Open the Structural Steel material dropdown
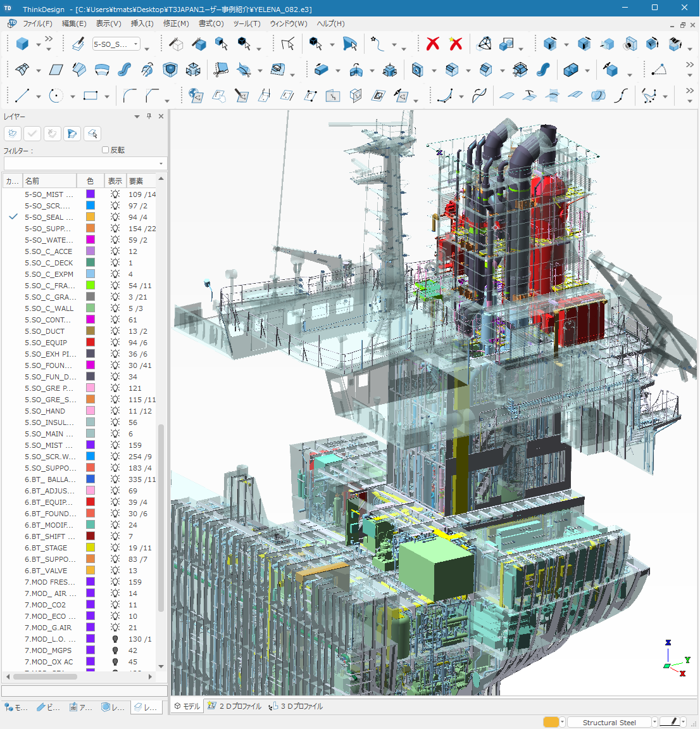The image size is (700, 729). (x=654, y=723)
